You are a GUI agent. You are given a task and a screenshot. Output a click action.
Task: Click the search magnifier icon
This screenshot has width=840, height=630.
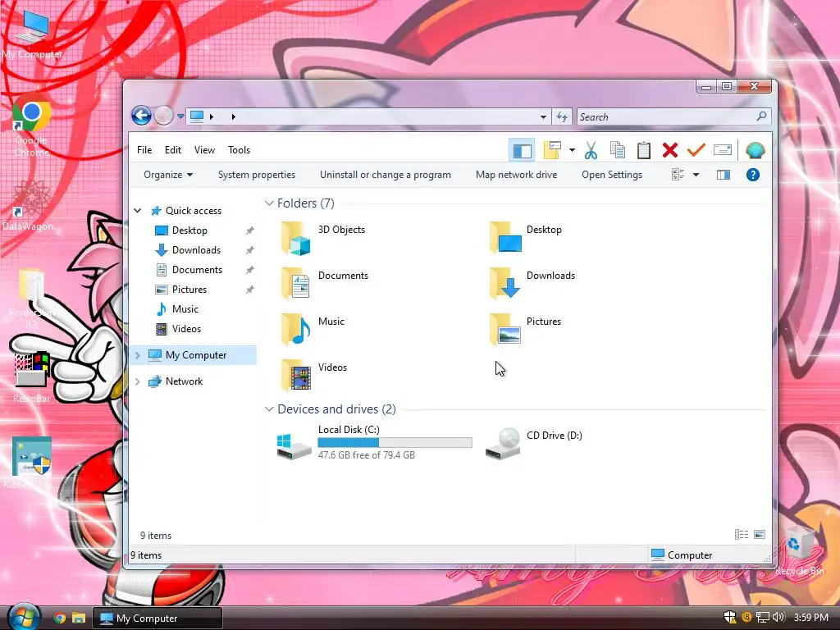click(761, 116)
